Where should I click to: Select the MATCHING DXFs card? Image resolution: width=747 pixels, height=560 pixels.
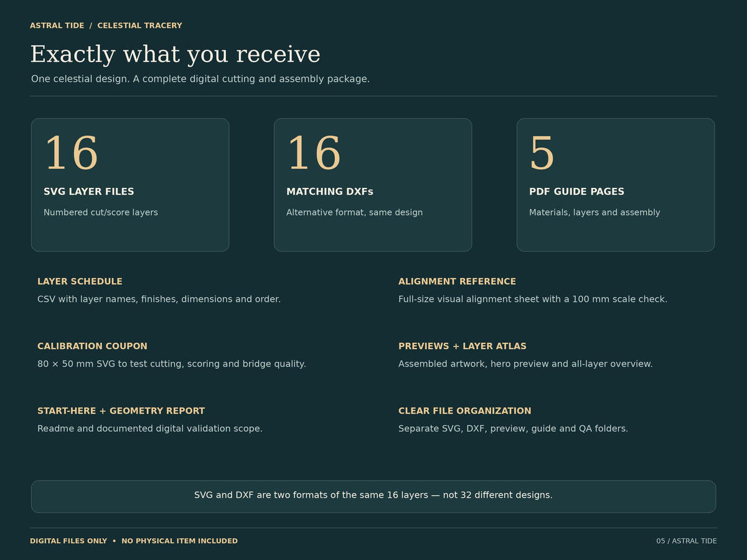point(373,185)
